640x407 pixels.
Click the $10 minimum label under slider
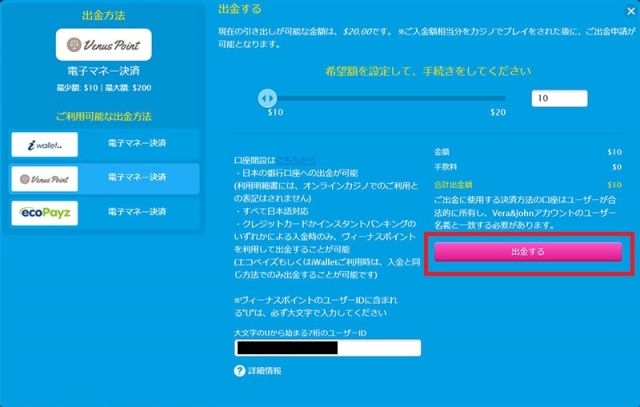coord(276,114)
